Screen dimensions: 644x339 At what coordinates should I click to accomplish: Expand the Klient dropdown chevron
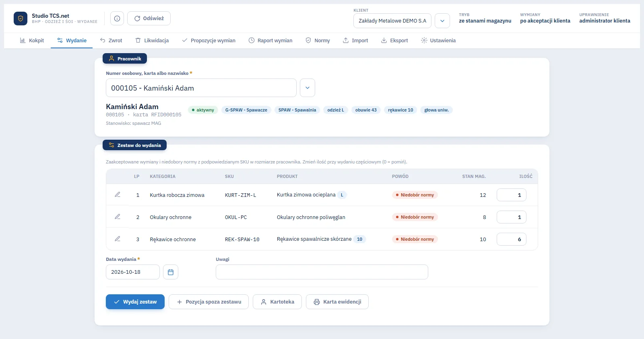(442, 21)
